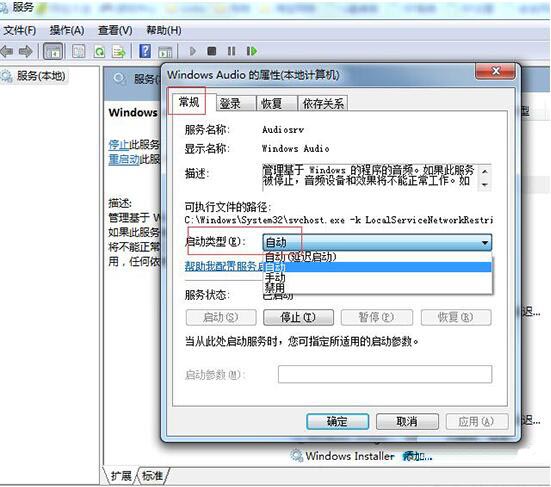Click the 停止(T) button in the dialog
The height and width of the screenshot is (487, 551).
298,318
